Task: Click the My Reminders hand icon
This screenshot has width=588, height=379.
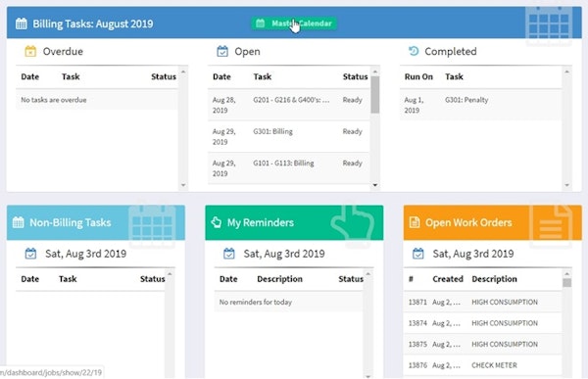Action: 216,222
